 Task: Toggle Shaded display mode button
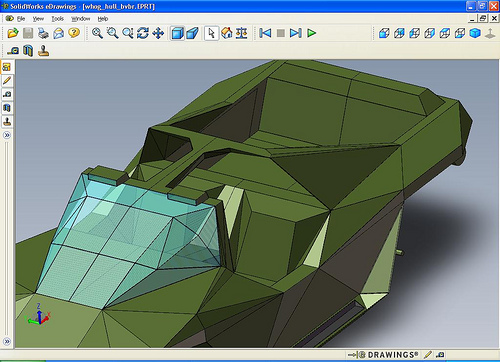(x=177, y=33)
